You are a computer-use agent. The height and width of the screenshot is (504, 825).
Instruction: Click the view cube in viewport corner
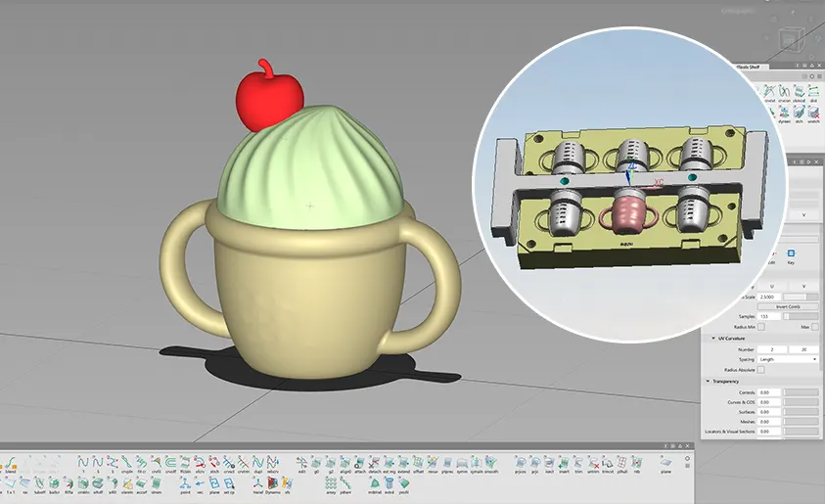(x=791, y=39)
